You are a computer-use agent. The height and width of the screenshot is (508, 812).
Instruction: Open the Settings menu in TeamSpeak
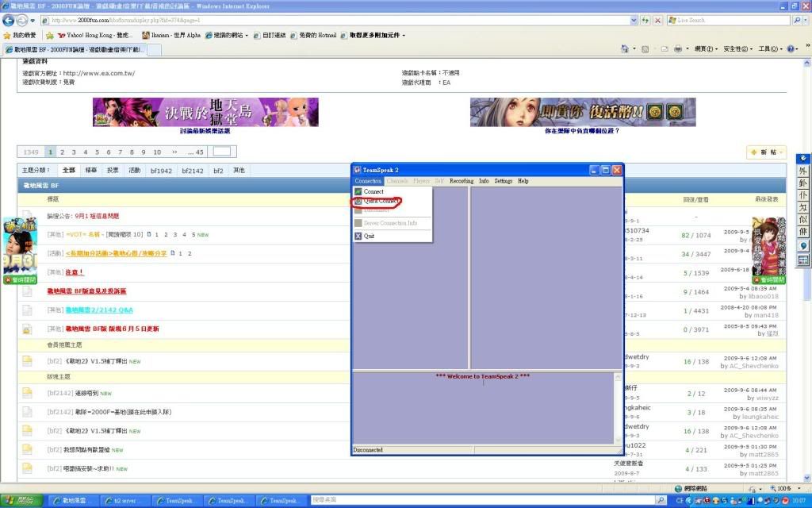[503, 181]
